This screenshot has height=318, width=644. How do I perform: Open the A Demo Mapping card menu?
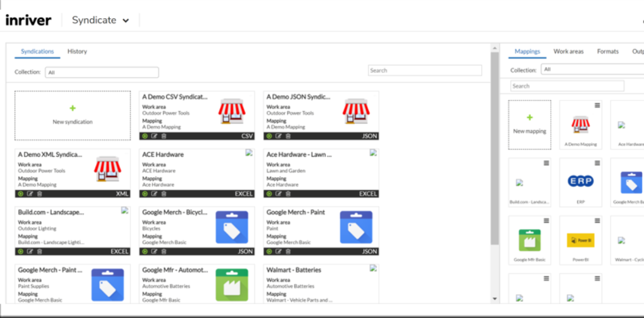click(597, 106)
